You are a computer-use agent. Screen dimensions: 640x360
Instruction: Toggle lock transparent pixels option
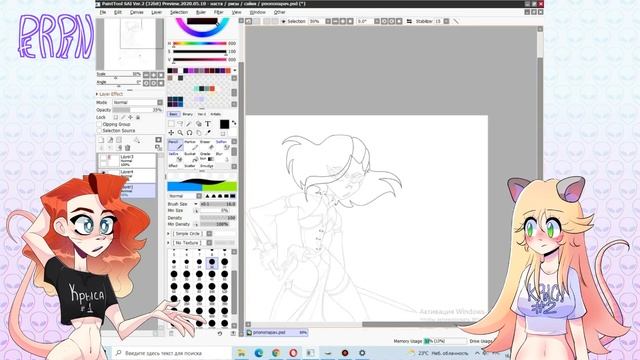[x=116, y=117]
